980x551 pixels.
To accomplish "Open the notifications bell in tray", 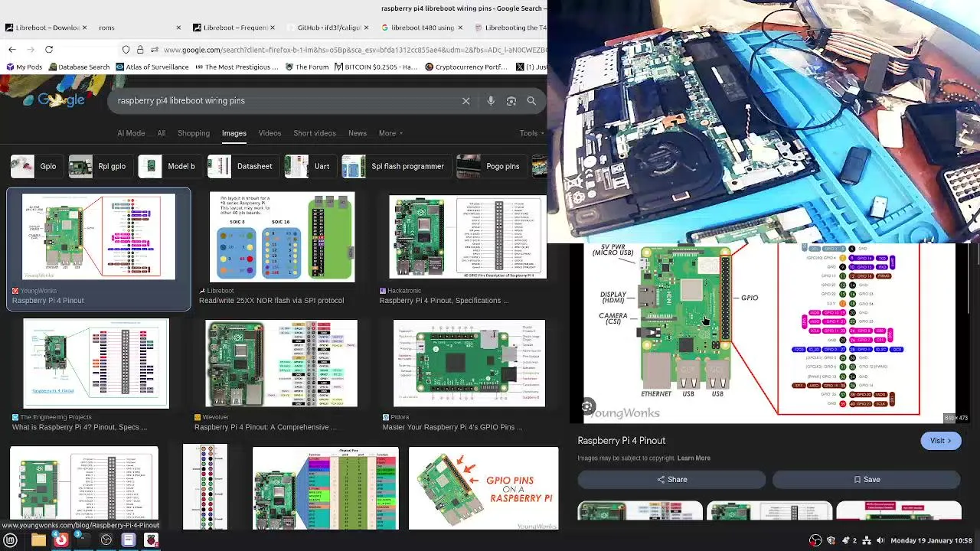I will pyautogui.click(x=846, y=541).
